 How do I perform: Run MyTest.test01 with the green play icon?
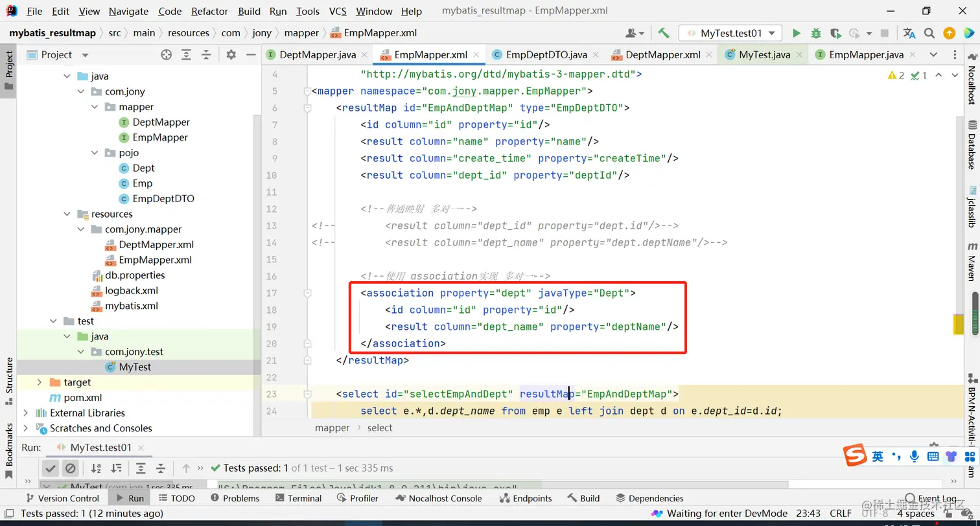(x=797, y=33)
